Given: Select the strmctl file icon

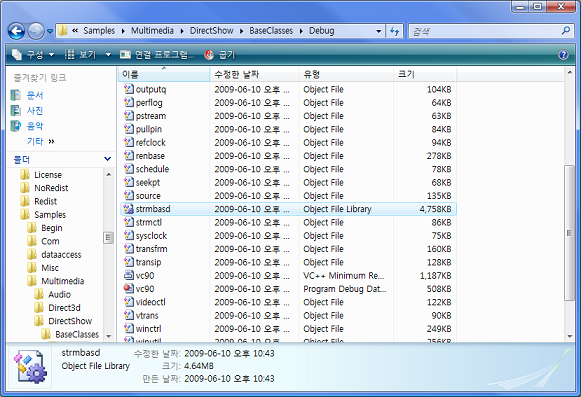Looking at the screenshot, I should pyautogui.click(x=129, y=222).
